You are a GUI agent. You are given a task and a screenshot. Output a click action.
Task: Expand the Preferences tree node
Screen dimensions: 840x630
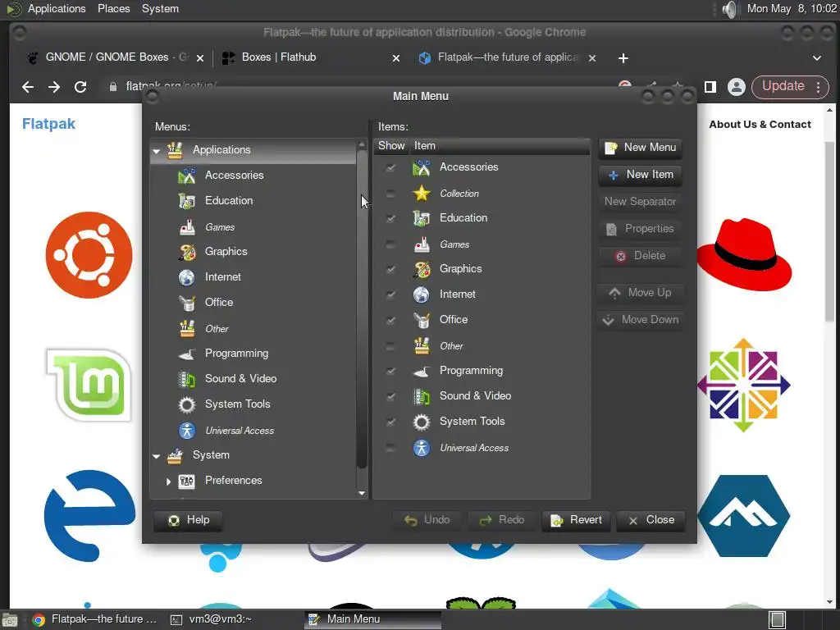(x=168, y=481)
